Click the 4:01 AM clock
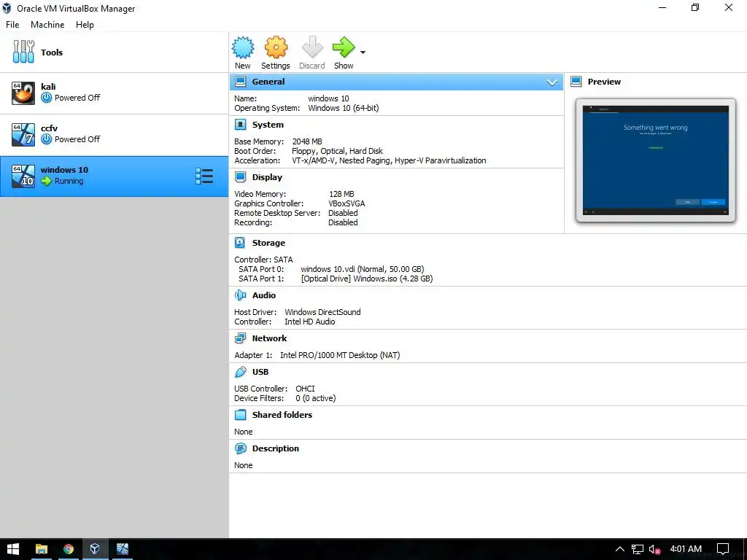 coord(686,549)
